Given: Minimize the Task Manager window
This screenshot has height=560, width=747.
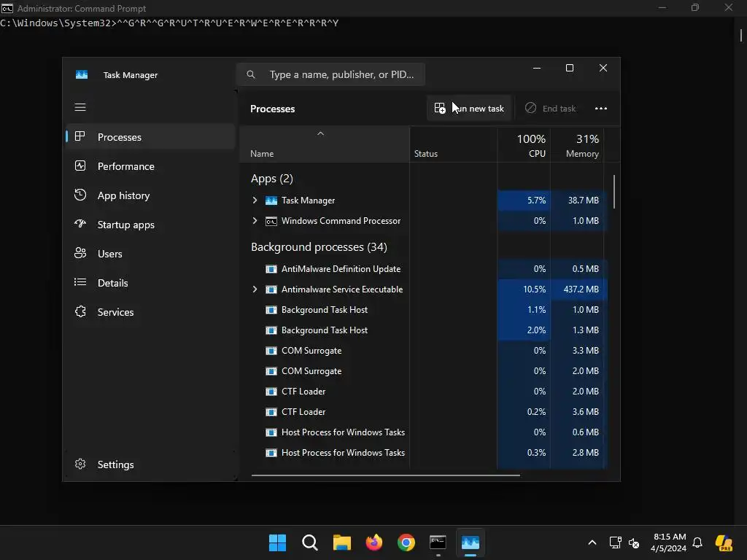Looking at the screenshot, I should (537, 68).
